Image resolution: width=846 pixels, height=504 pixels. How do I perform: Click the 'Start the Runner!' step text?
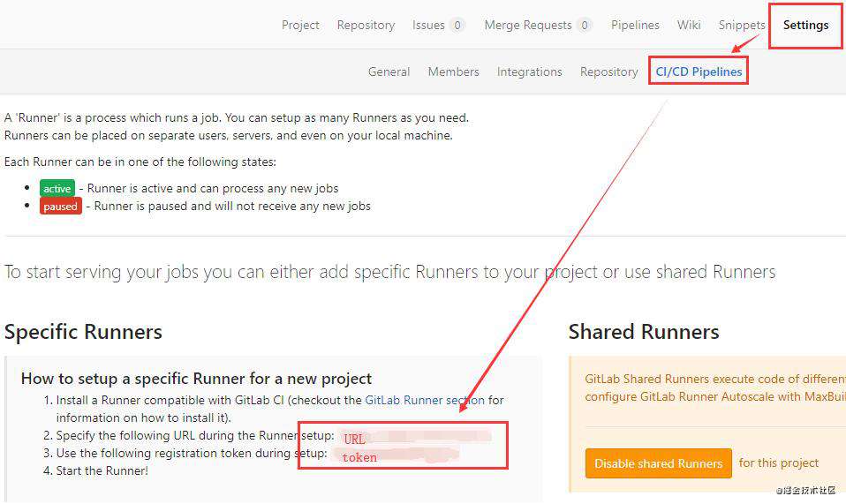click(102, 470)
